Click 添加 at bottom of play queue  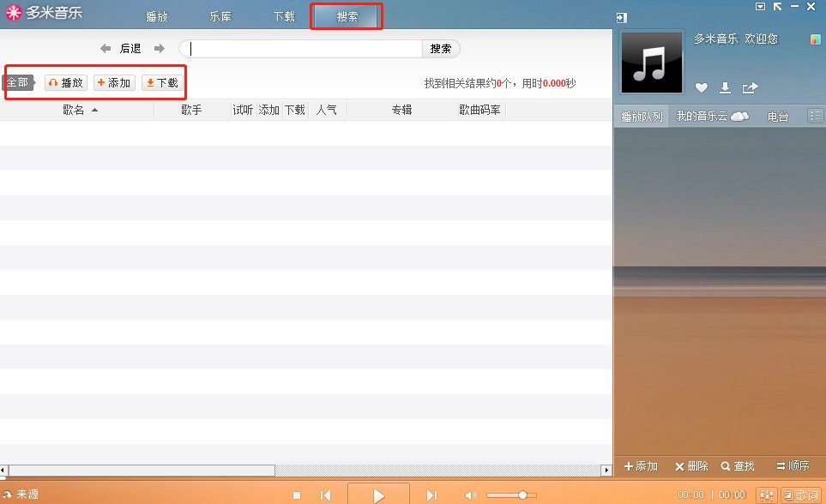[x=641, y=466]
